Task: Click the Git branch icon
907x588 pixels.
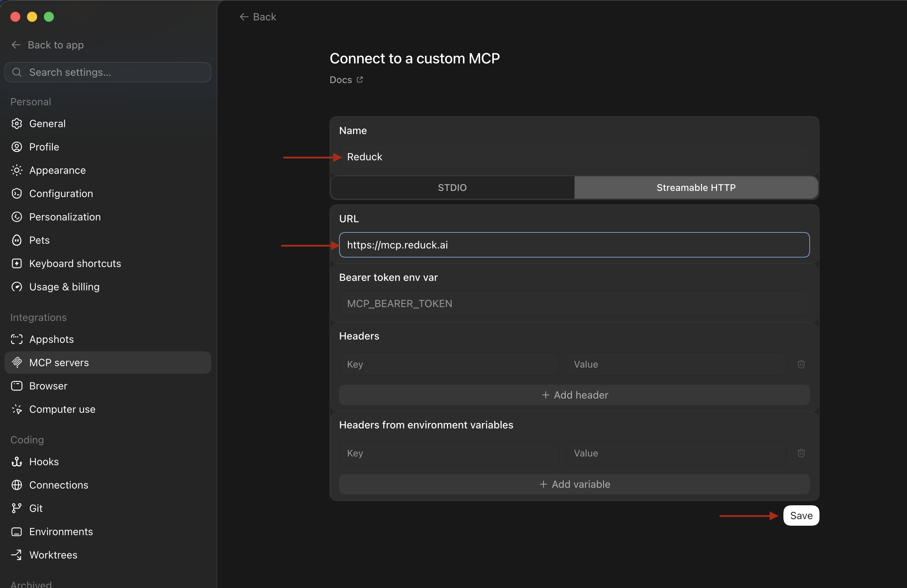Action: point(17,508)
